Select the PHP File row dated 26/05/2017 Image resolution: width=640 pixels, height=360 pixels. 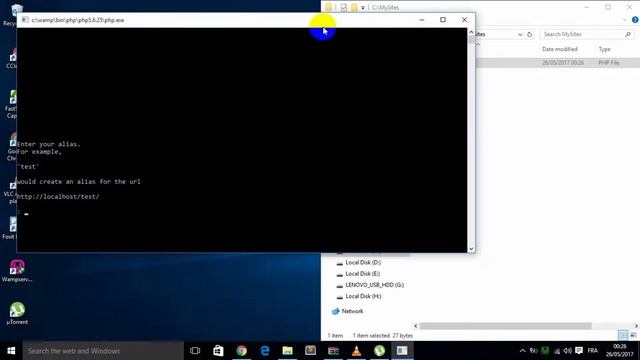click(x=558, y=62)
